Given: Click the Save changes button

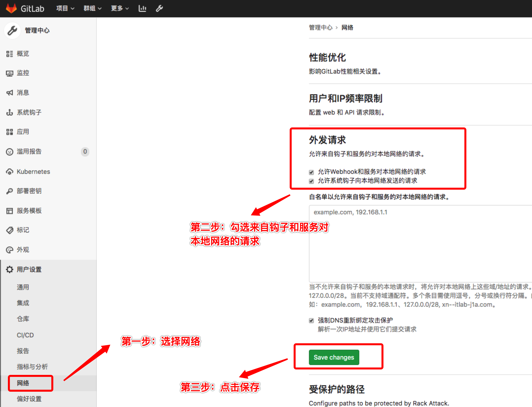Looking at the screenshot, I should pos(334,357).
